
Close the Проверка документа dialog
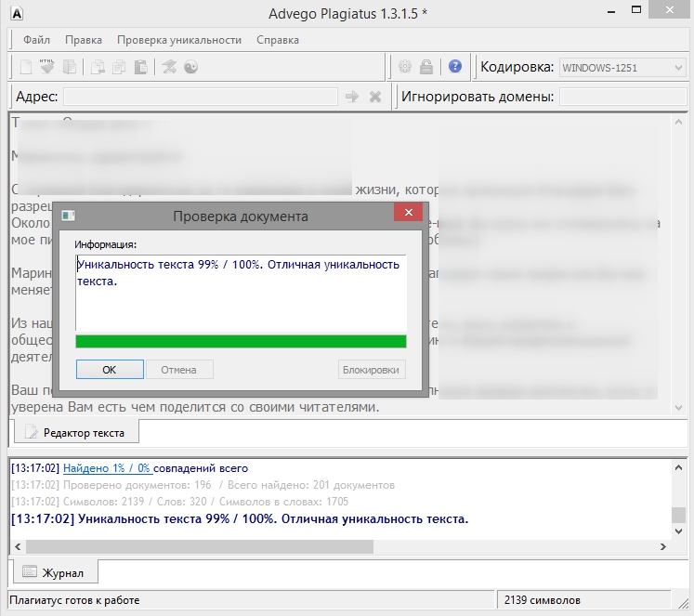point(409,213)
